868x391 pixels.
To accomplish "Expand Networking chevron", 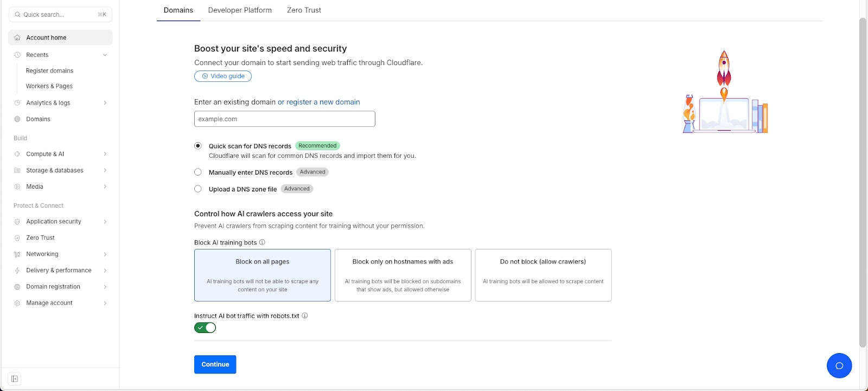I will point(105,254).
